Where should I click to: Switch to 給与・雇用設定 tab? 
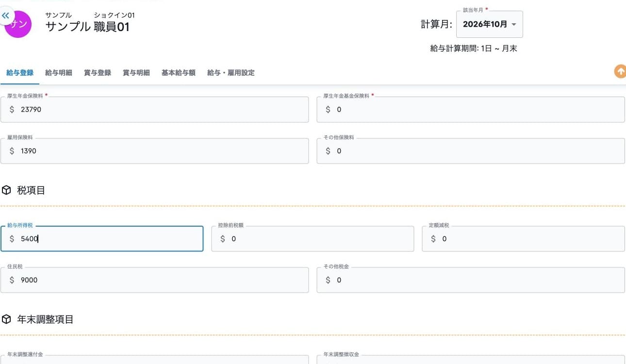[x=231, y=73]
